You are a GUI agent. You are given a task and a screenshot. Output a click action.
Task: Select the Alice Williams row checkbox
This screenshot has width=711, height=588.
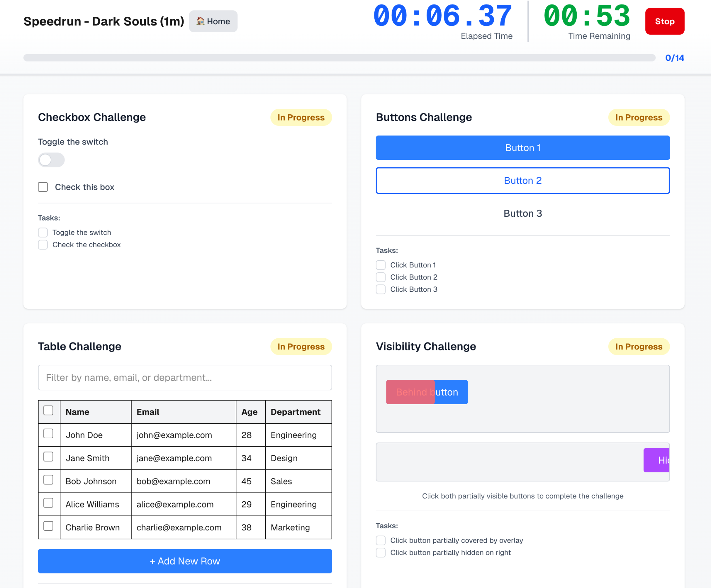click(49, 503)
